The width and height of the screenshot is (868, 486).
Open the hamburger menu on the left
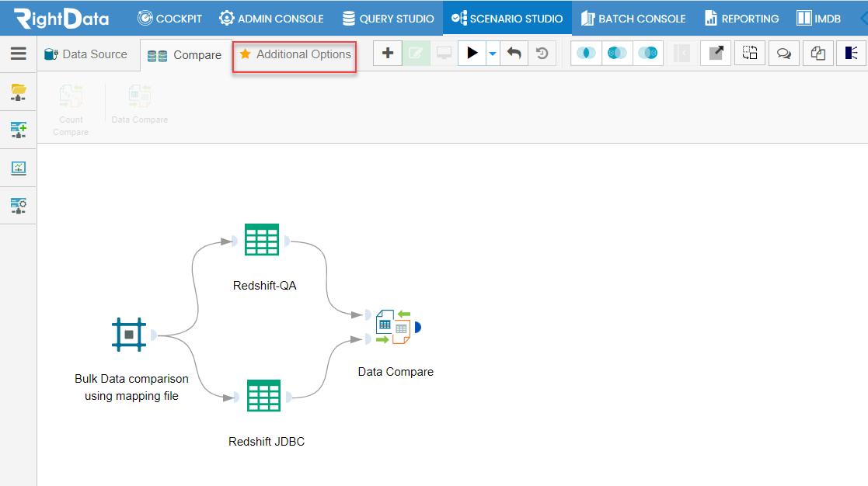[19, 53]
